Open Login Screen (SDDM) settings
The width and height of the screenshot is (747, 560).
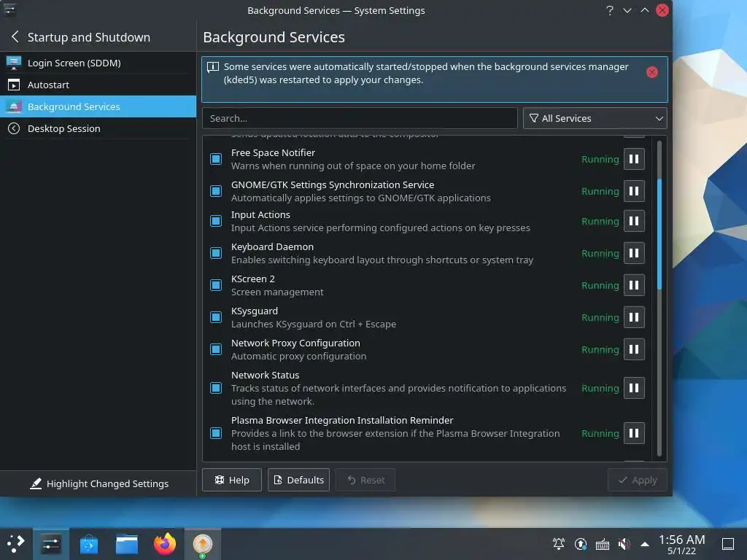coord(98,63)
